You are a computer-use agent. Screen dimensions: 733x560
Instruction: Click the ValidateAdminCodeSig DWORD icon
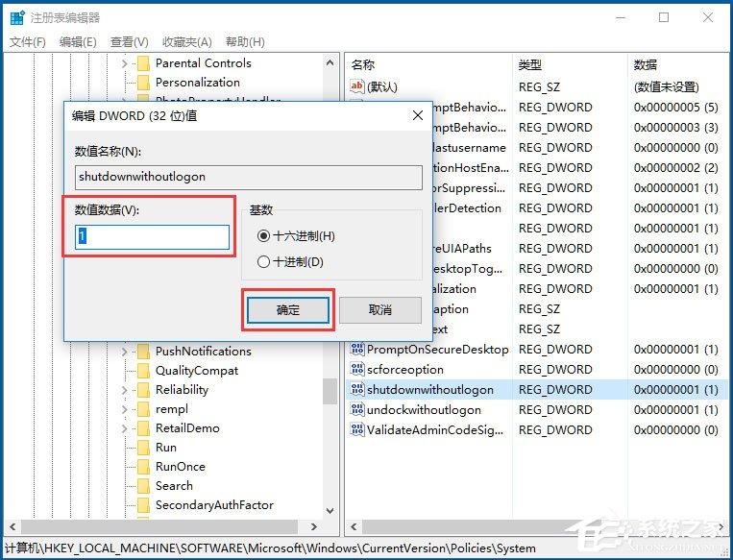[x=357, y=429]
